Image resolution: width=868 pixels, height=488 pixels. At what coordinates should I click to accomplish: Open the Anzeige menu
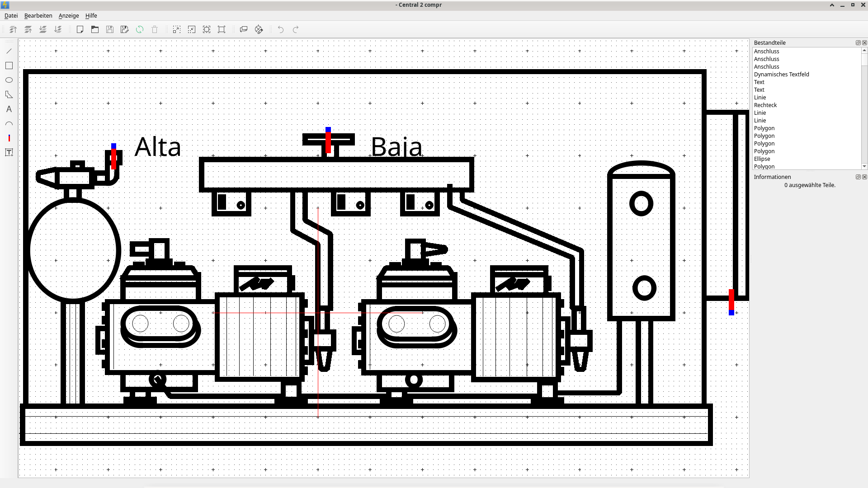(x=69, y=15)
